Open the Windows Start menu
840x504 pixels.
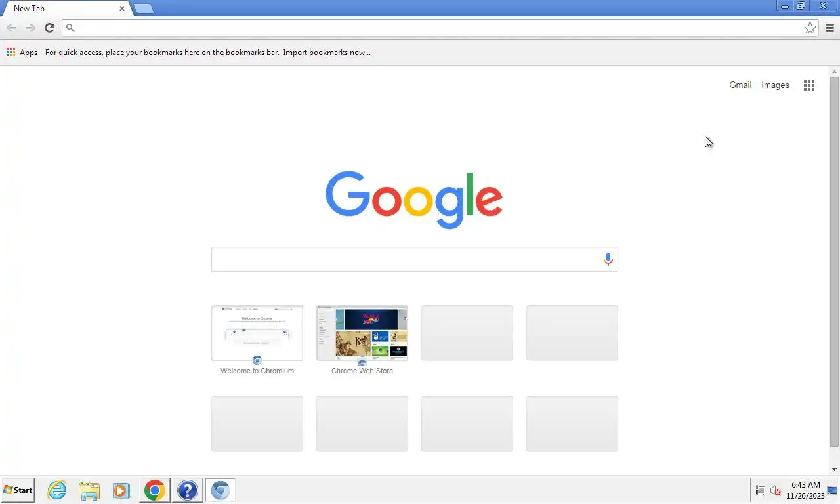(x=18, y=490)
